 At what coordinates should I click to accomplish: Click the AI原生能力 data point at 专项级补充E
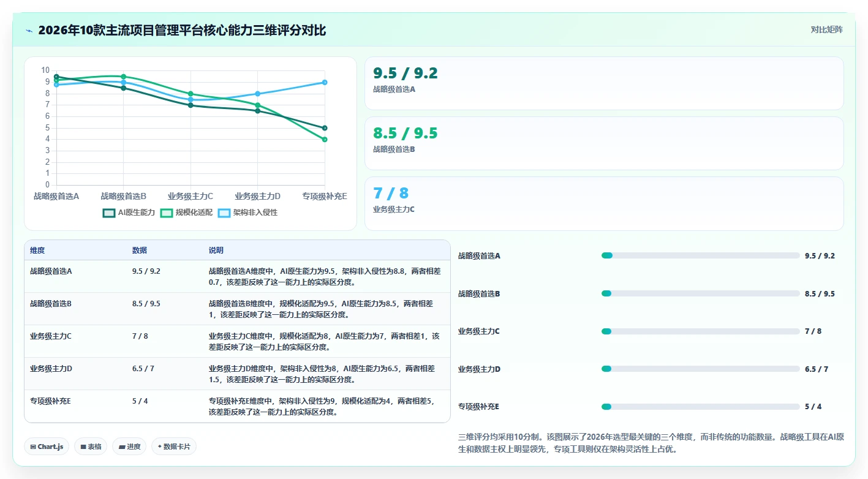click(x=325, y=128)
